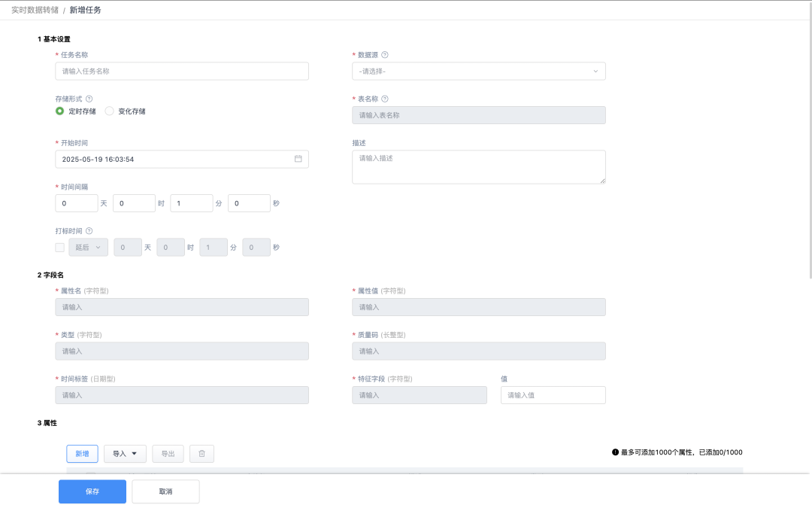The width and height of the screenshot is (812, 508).
Task: Click the 取消 button
Action: coord(165,491)
